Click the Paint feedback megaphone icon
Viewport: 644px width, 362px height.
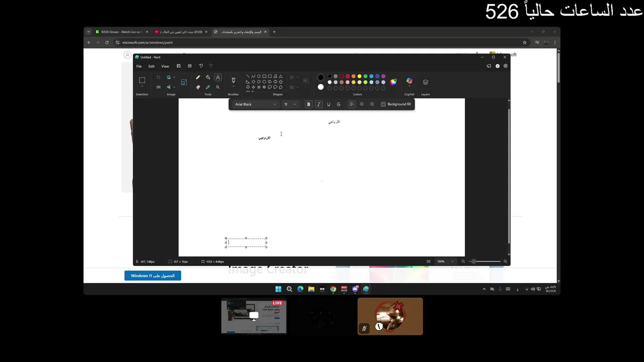point(489,66)
